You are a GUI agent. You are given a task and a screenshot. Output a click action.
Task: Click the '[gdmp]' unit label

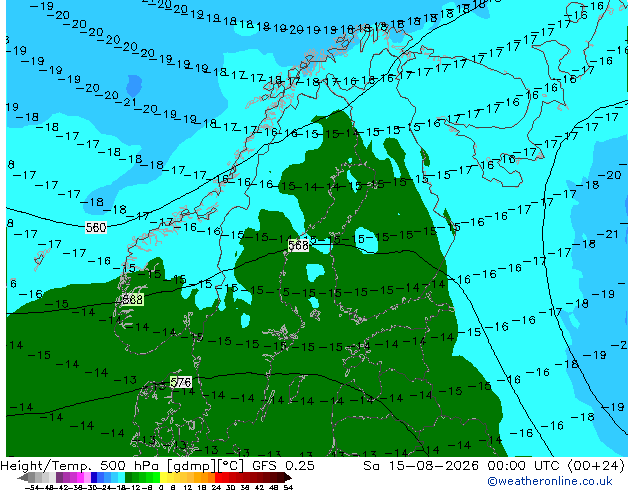pyautogui.click(x=191, y=466)
